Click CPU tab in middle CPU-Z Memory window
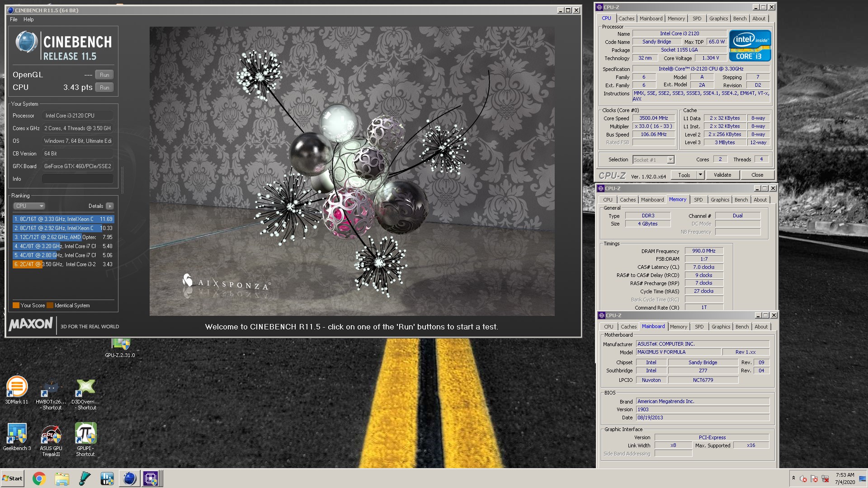This screenshot has height=488, width=868. 608,200
